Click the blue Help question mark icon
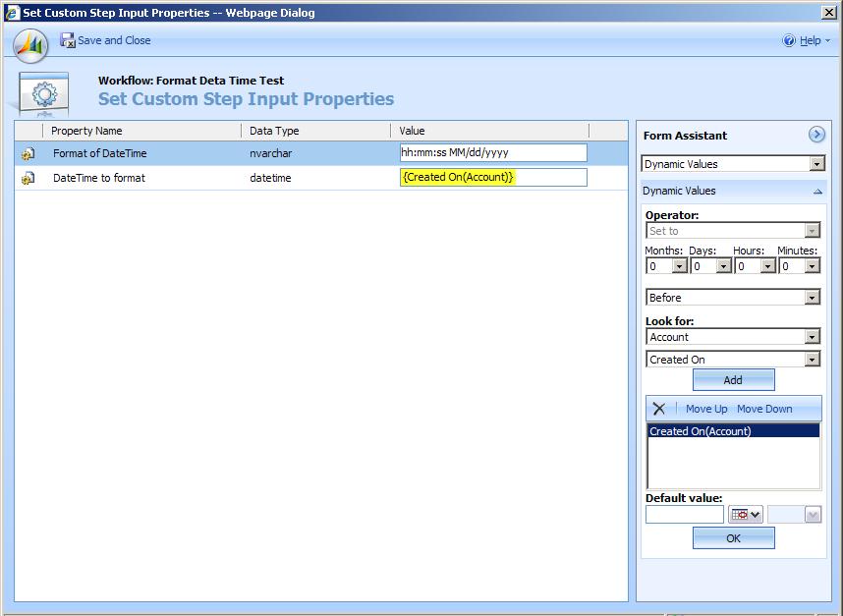Image resolution: width=843 pixels, height=616 pixels. [788, 40]
